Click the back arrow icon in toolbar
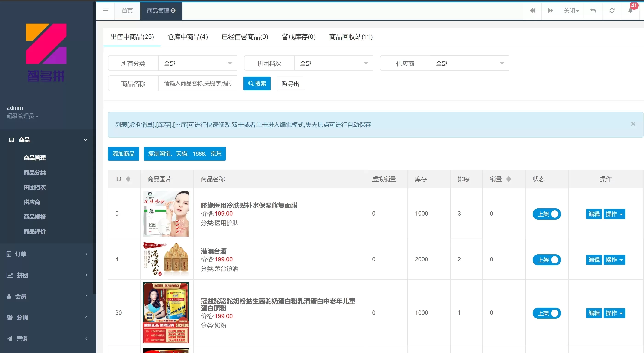The width and height of the screenshot is (644, 353). click(x=593, y=11)
